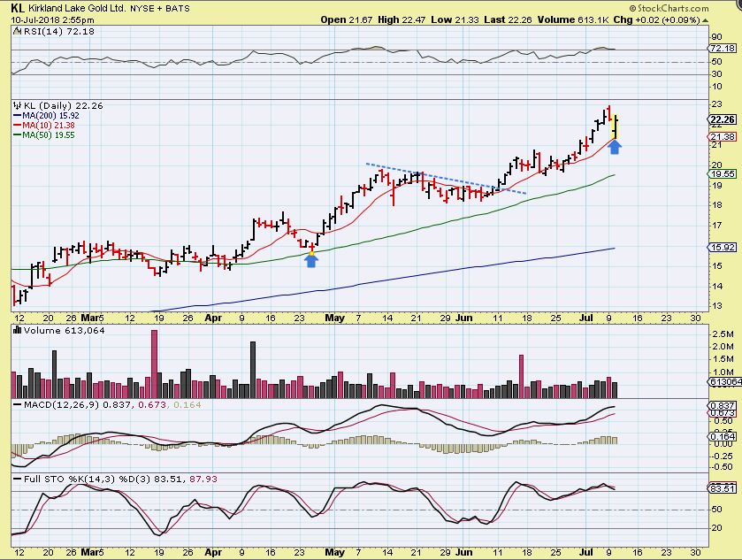The width and height of the screenshot is (742, 560).
Task: Click the RSI(14) 72.18 panel label
Action: tap(59, 32)
